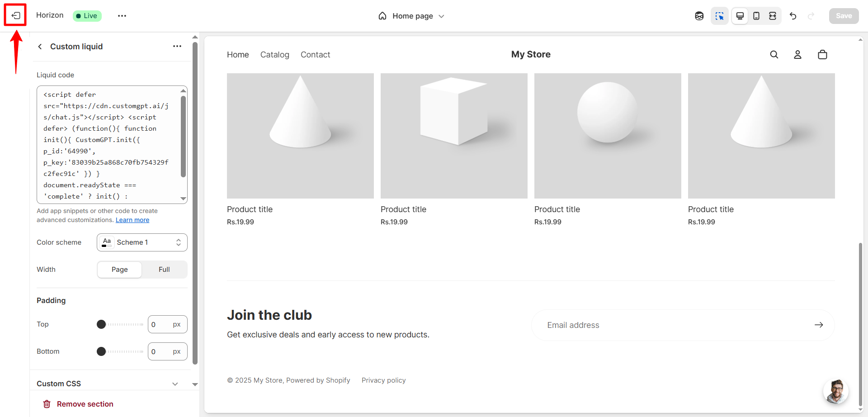
Task: Click the Join the club heading
Action: pyautogui.click(x=269, y=315)
